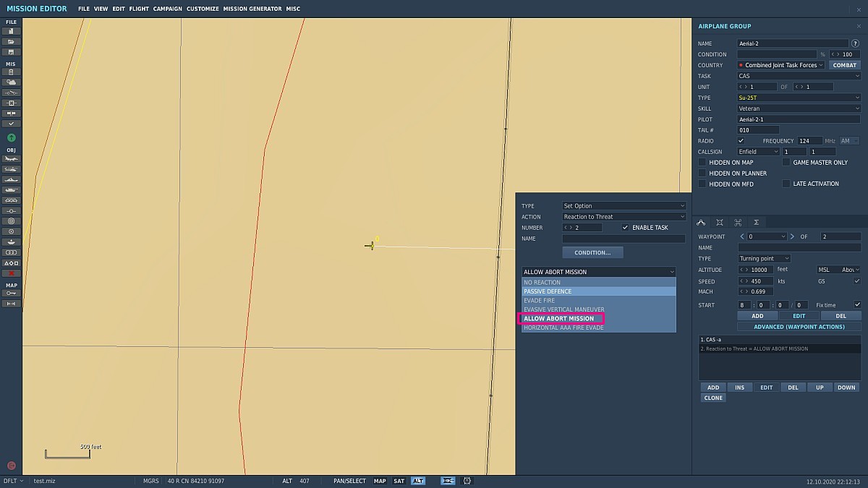
Task: Click the Open mission folder icon
Action: [11, 42]
